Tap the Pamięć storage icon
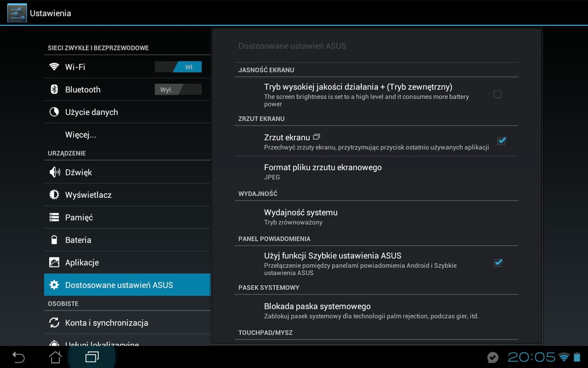Image resolution: width=588 pixels, height=368 pixels. tap(54, 217)
